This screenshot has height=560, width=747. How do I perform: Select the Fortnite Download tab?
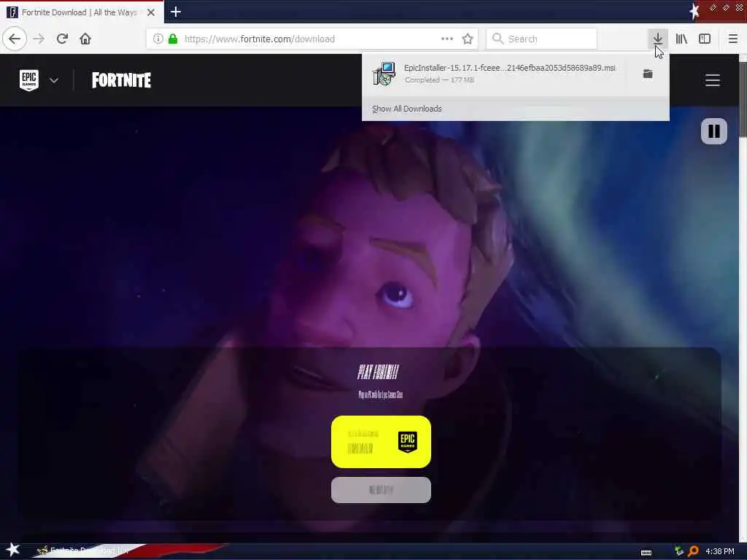click(x=82, y=12)
